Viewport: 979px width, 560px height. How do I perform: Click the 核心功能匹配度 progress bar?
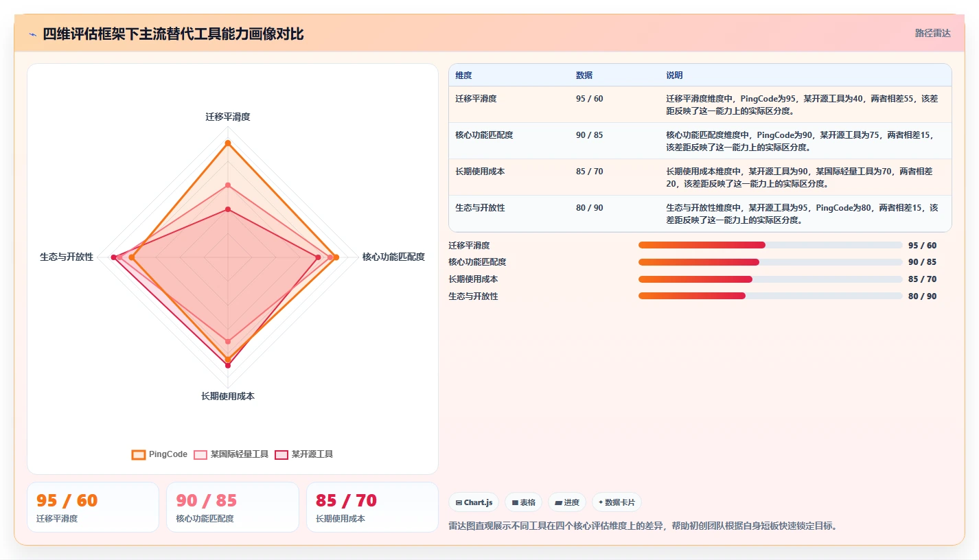pos(770,262)
